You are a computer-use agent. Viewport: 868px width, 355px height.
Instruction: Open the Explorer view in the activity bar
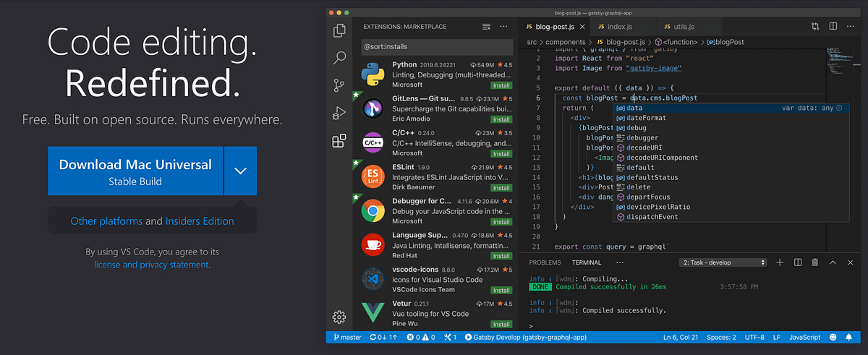[x=339, y=30]
